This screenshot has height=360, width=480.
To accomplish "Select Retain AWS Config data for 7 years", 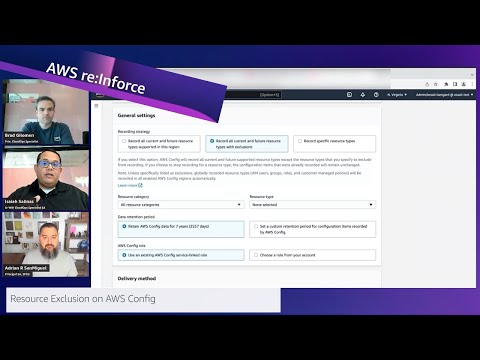I will 181,229.
